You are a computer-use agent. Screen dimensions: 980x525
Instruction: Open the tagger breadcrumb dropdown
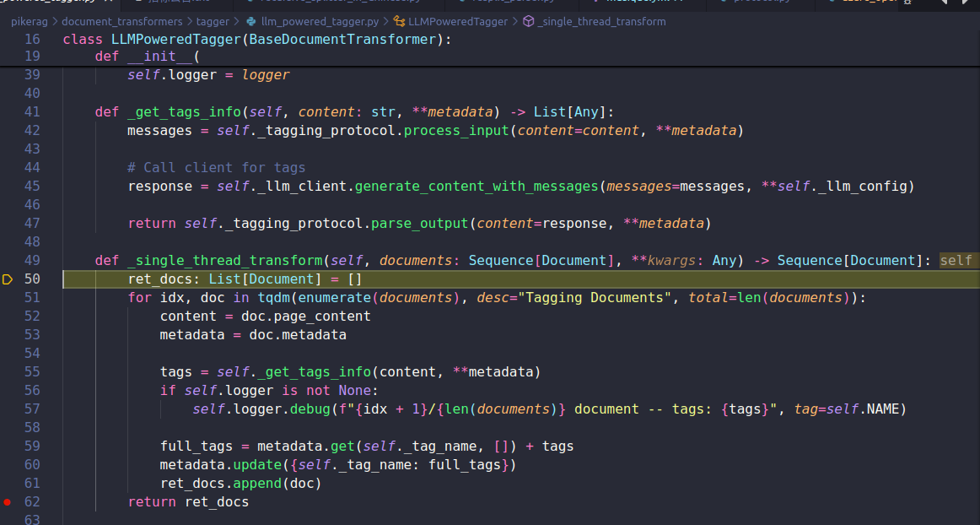pos(211,21)
